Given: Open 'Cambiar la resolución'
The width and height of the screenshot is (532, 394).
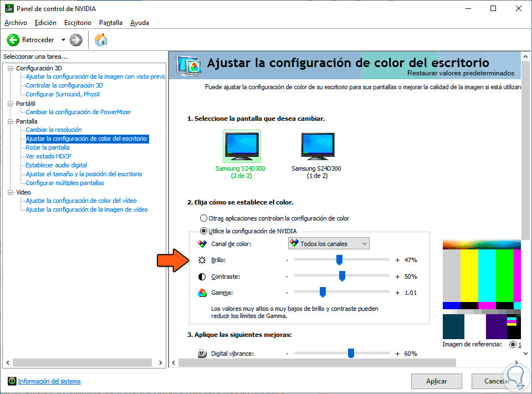Looking at the screenshot, I should 54,130.
